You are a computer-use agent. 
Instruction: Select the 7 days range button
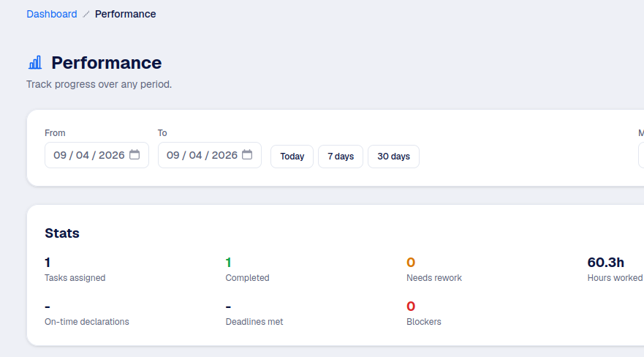coord(341,157)
